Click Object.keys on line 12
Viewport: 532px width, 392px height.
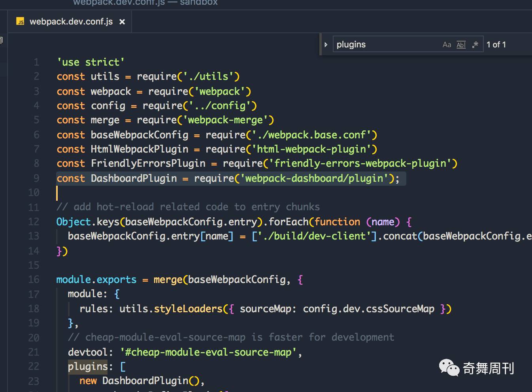(x=88, y=222)
